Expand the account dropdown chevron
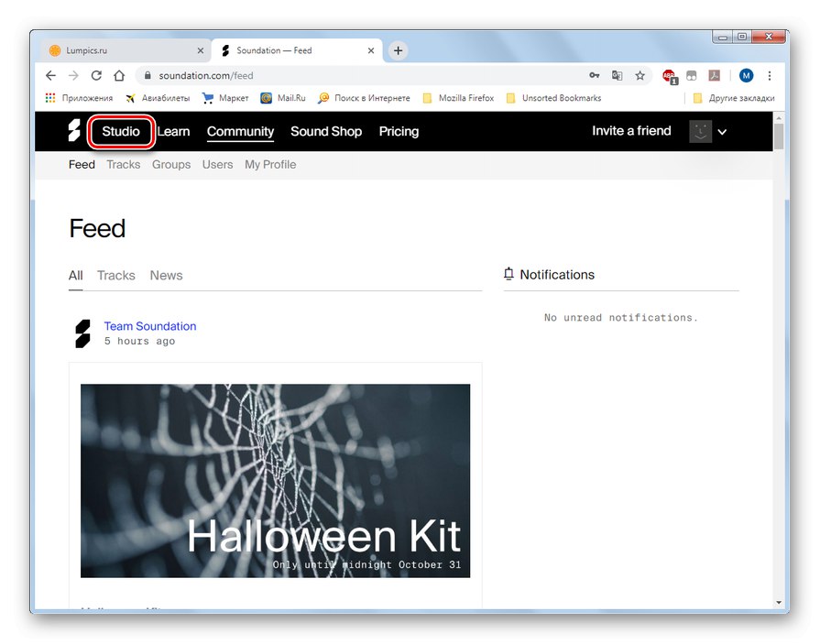The image size is (820, 644). [x=722, y=132]
